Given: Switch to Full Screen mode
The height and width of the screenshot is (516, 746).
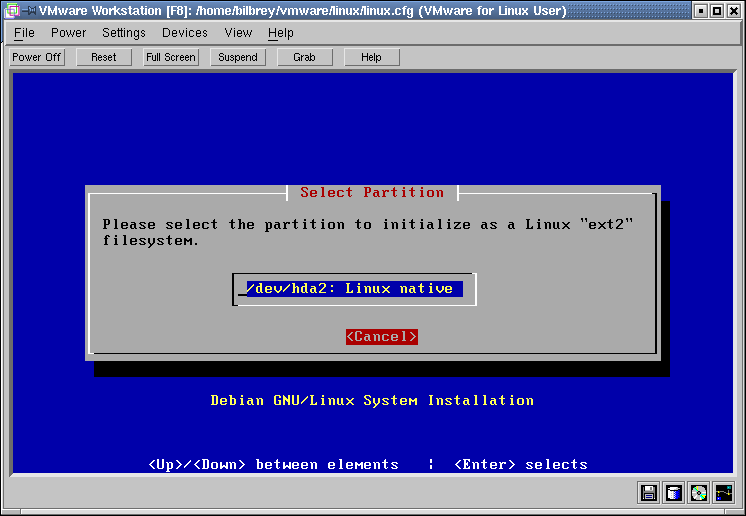Looking at the screenshot, I should pos(171,57).
